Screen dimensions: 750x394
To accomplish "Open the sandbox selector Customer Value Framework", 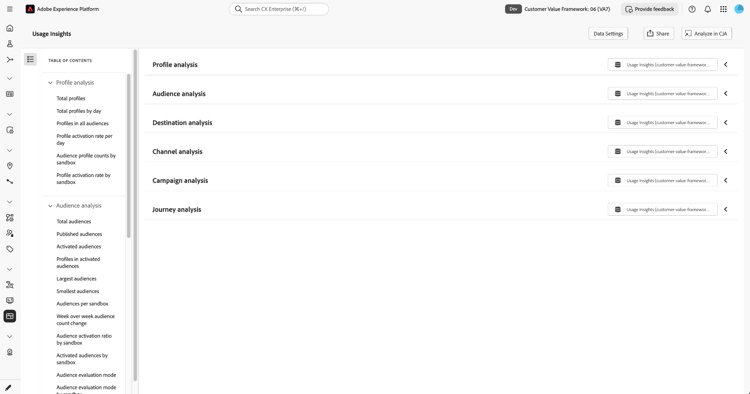I will click(x=567, y=9).
